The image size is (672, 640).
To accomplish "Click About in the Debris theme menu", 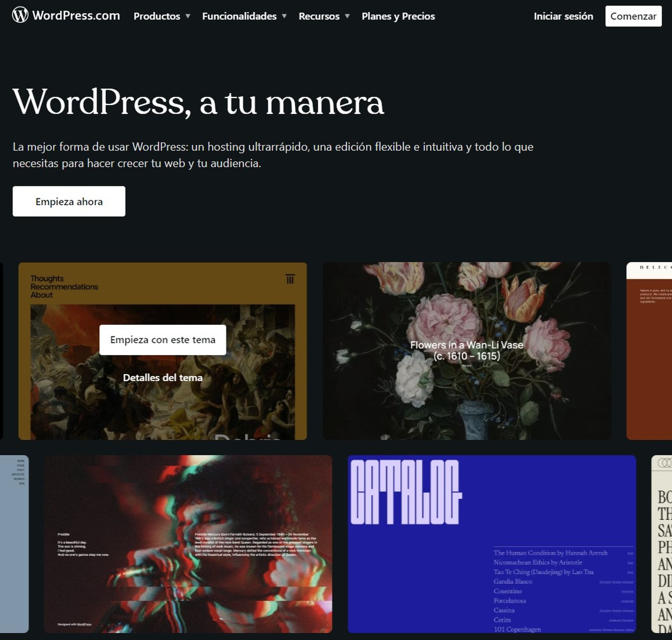I will click(42, 295).
